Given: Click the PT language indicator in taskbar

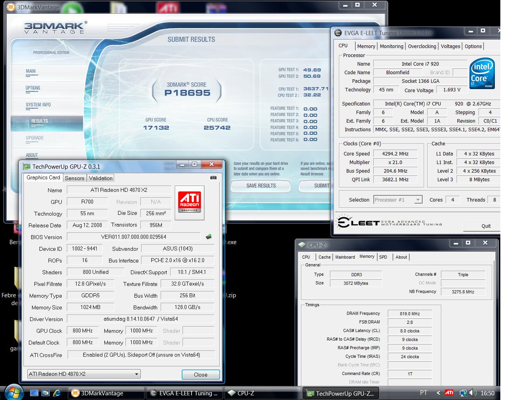Looking at the screenshot, I should (423, 393).
